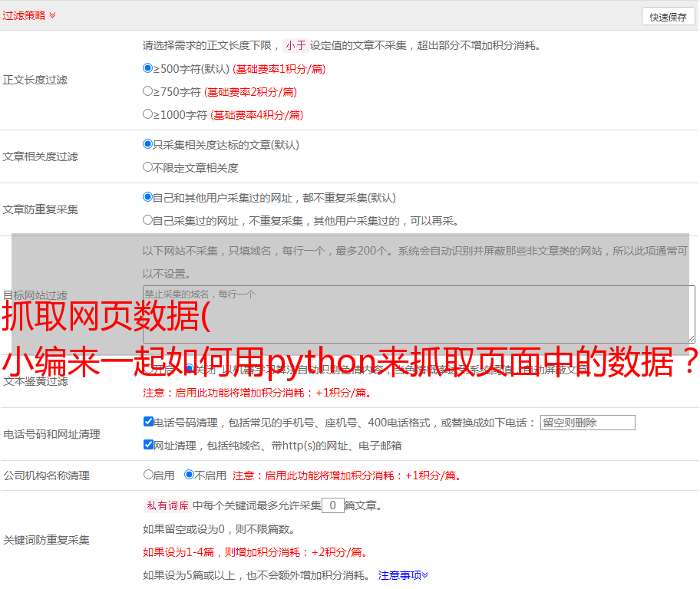This screenshot has width=700, height=589.
Task: Select 不启用 for 公司机构名称清理
Action: pyautogui.click(x=189, y=475)
